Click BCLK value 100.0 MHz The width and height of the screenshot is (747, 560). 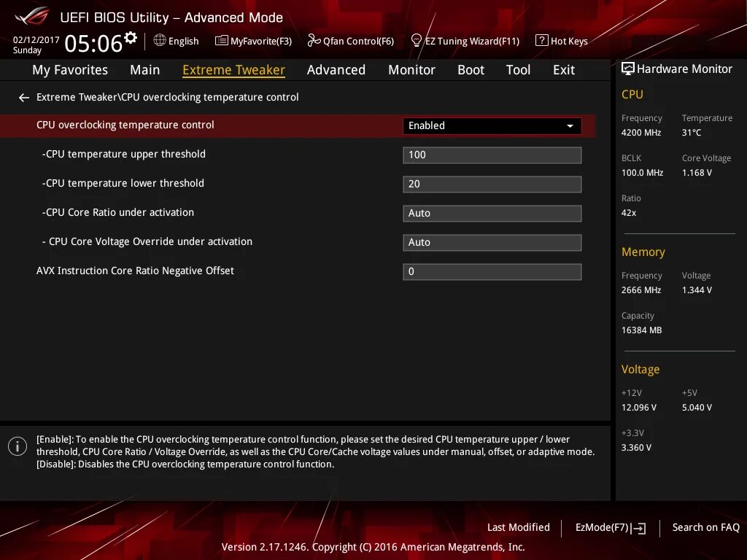click(x=642, y=172)
